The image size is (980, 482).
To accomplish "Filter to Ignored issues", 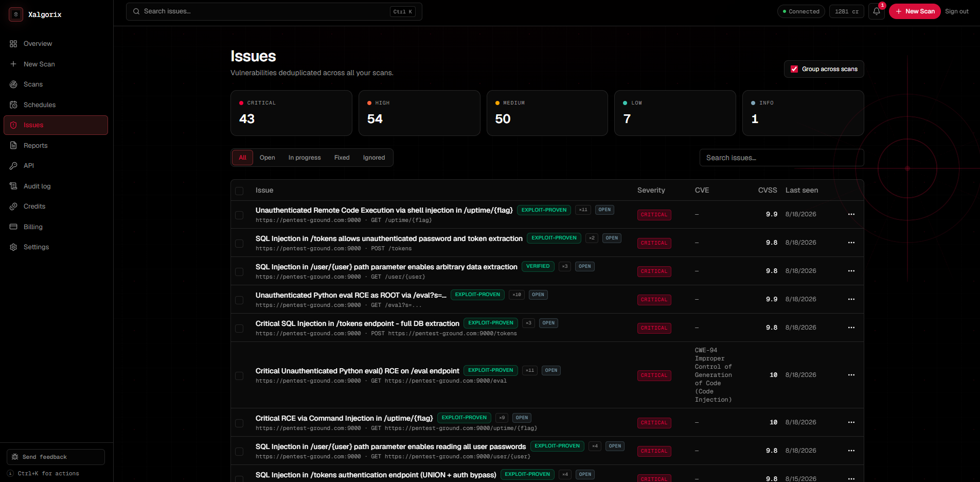I will tap(374, 158).
